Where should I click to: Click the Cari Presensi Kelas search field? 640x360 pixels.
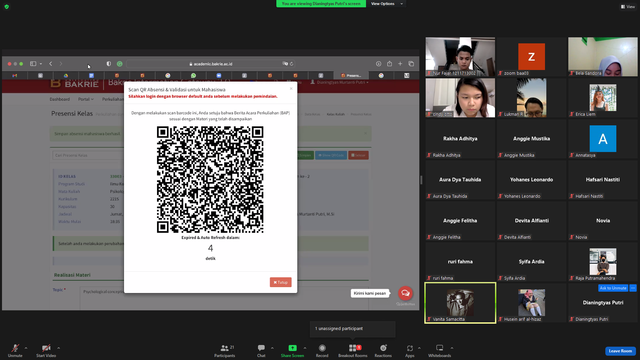tap(88, 155)
